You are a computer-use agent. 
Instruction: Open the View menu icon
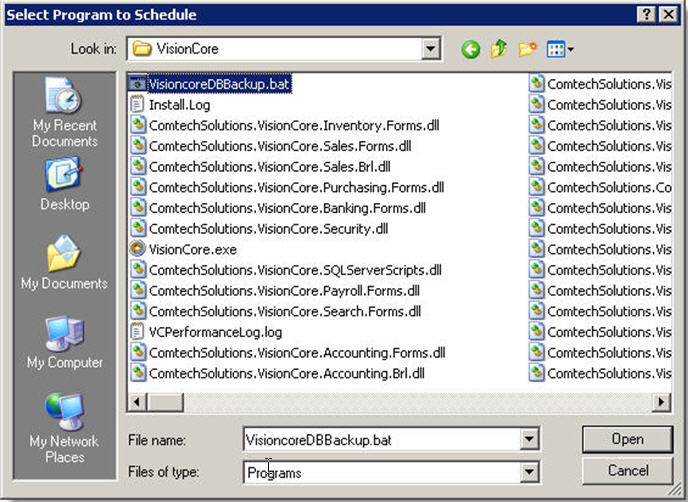559,49
